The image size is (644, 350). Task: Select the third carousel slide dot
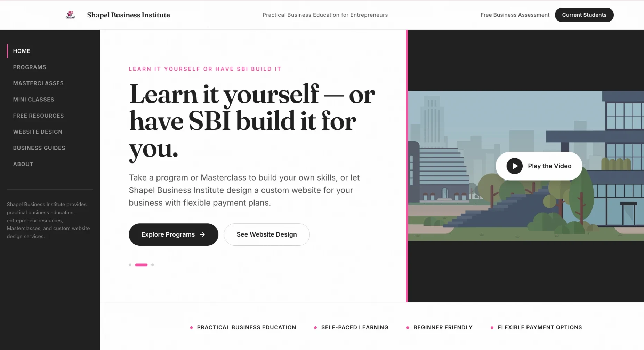(x=152, y=265)
